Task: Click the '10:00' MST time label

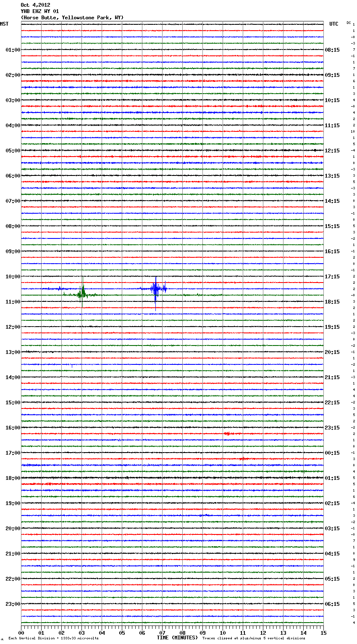Action: coord(13,277)
